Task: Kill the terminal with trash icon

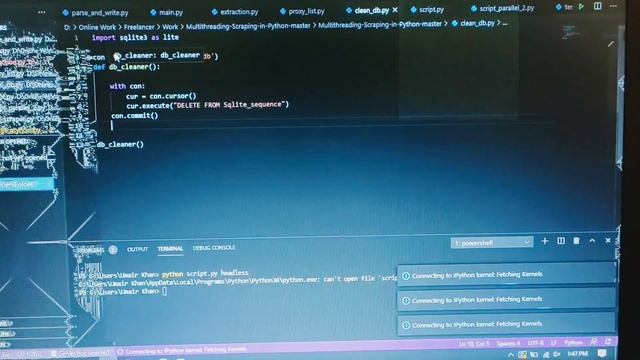Action: pyautogui.click(x=576, y=241)
